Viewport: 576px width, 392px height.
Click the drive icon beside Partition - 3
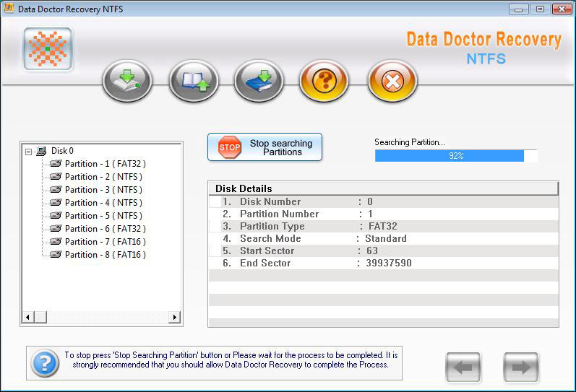[56, 189]
